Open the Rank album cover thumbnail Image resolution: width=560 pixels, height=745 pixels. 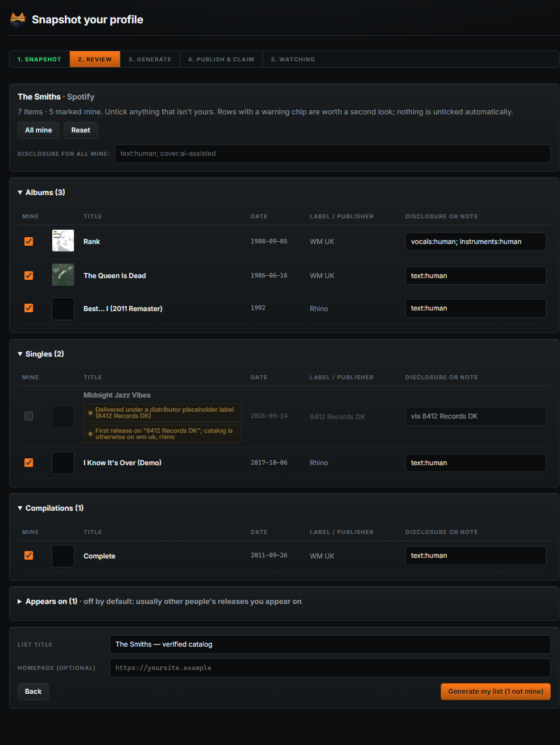63,241
